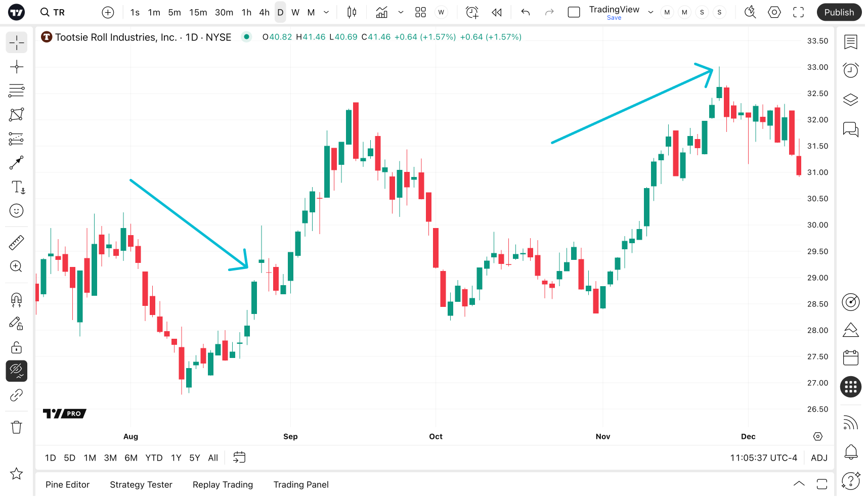Open the Pine Editor tab
The image size is (868, 497).
[x=68, y=484]
